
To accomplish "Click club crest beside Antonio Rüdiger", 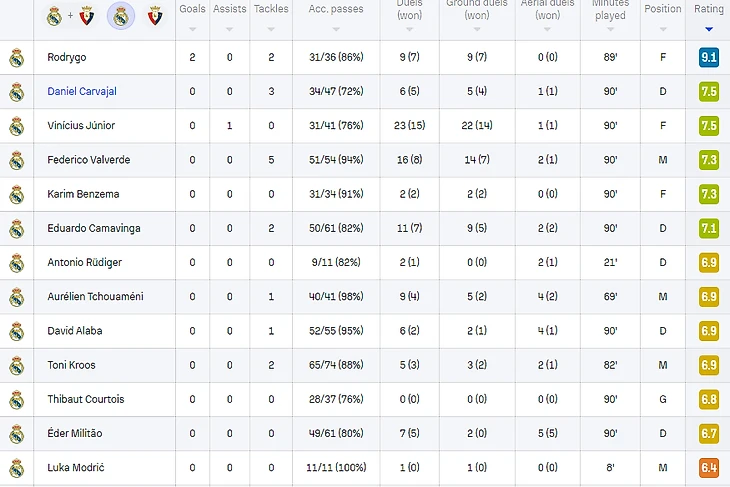I will (17, 263).
